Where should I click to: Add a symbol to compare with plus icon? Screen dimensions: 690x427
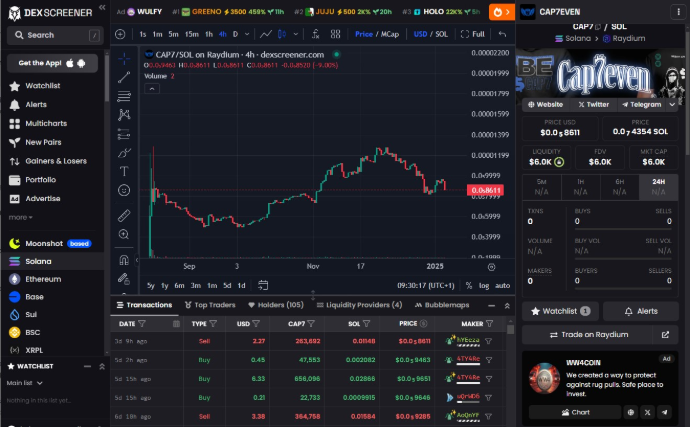[x=120, y=34]
